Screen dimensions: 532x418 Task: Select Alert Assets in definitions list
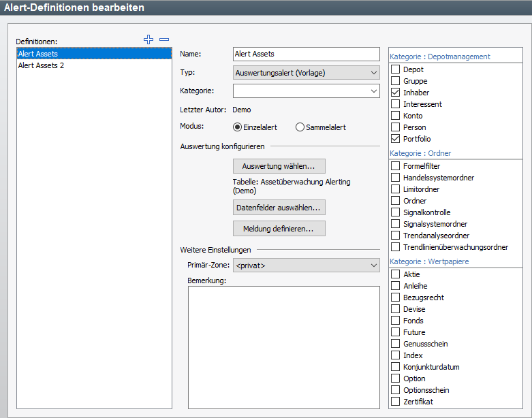(x=38, y=54)
